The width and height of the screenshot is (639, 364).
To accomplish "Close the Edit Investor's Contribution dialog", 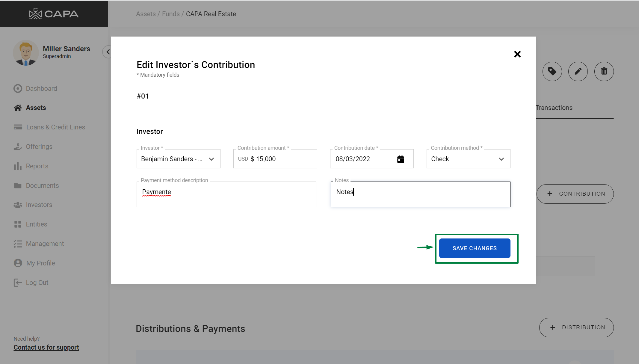I will coord(517,54).
